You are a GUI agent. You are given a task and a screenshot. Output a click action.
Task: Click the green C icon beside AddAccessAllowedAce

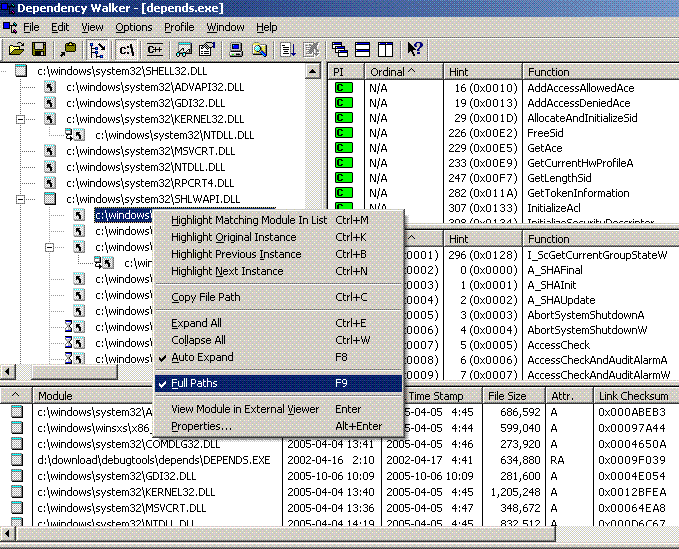[343, 88]
